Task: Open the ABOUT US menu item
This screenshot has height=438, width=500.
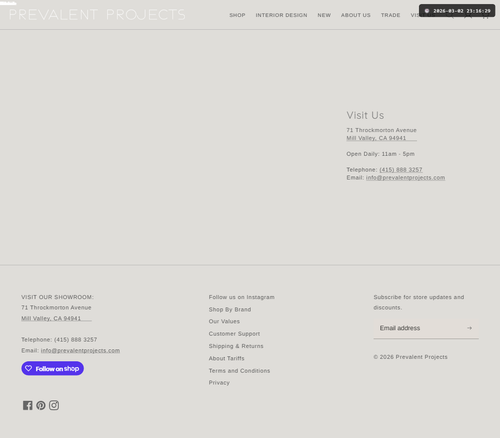Action: [356, 15]
